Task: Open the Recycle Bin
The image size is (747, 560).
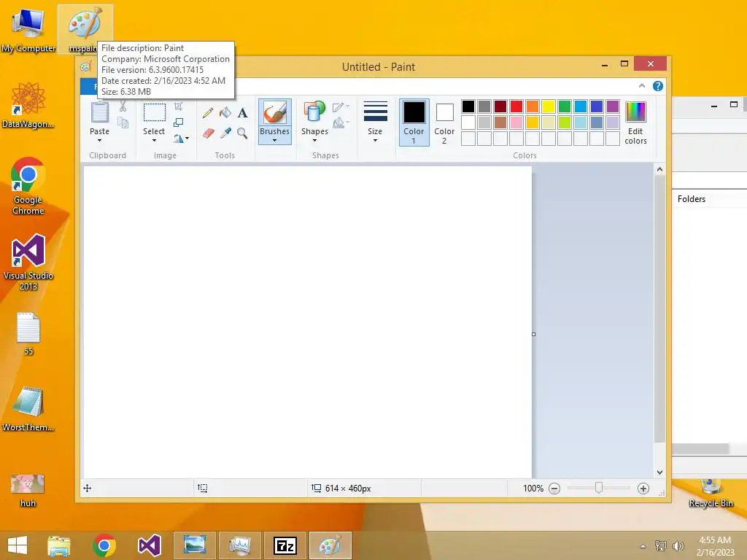Action: pos(711,494)
